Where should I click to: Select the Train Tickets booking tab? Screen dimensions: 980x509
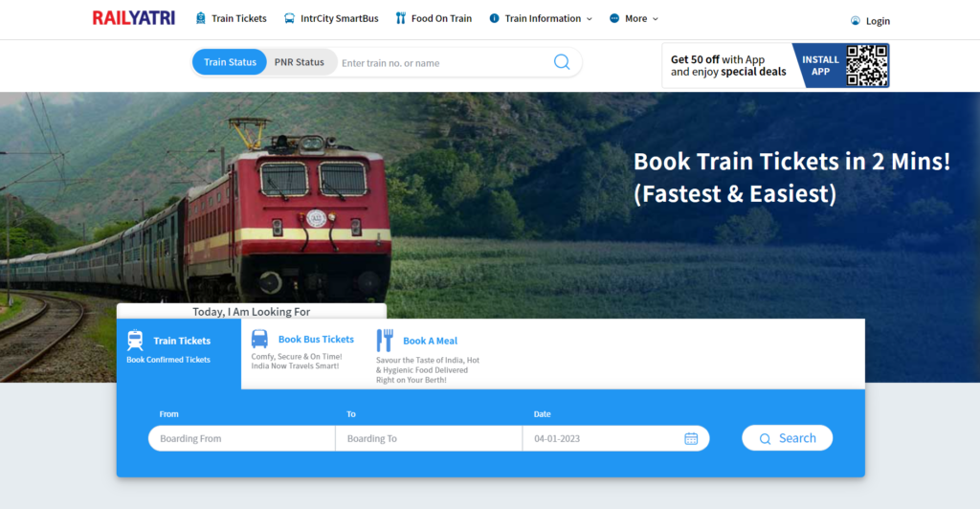179,353
